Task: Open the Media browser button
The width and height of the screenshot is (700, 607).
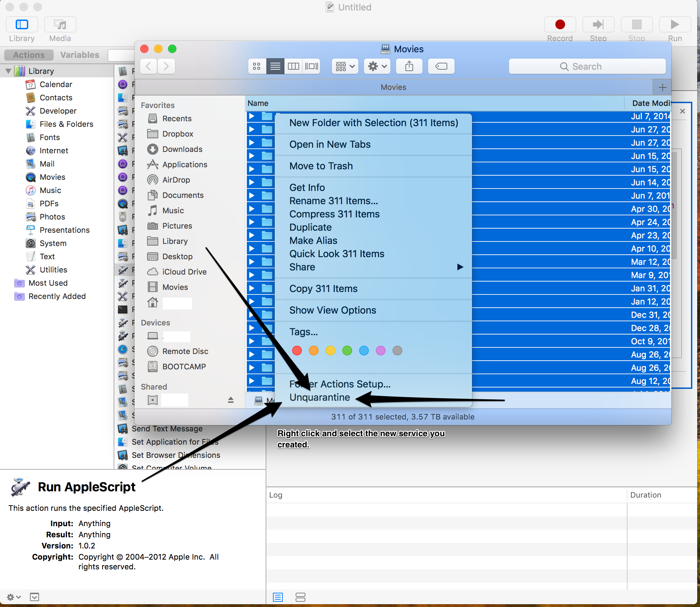Action: 60,25
